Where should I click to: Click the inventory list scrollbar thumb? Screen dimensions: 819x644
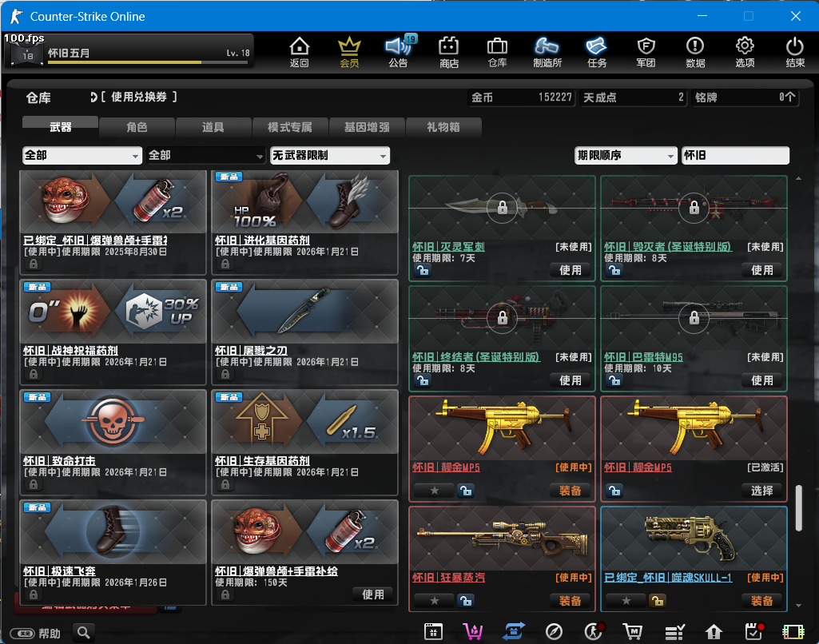pyautogui.click(x=799, y=508)
